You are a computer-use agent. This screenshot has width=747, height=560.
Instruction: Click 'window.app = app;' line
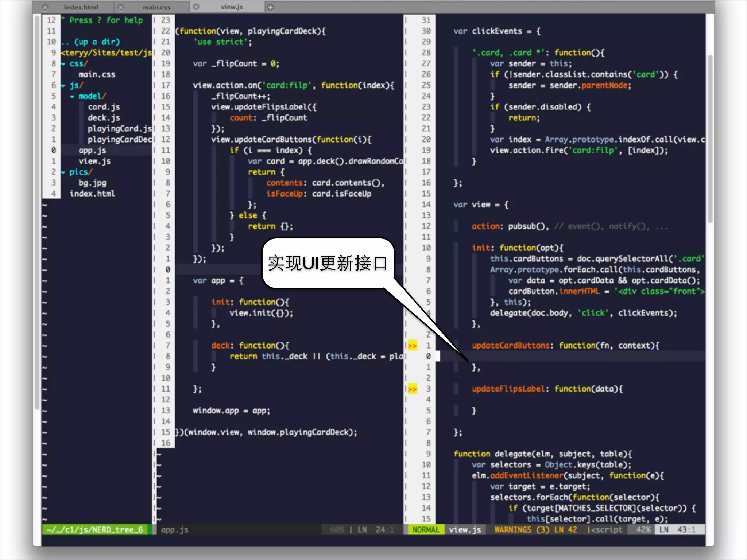coord(232,411)
